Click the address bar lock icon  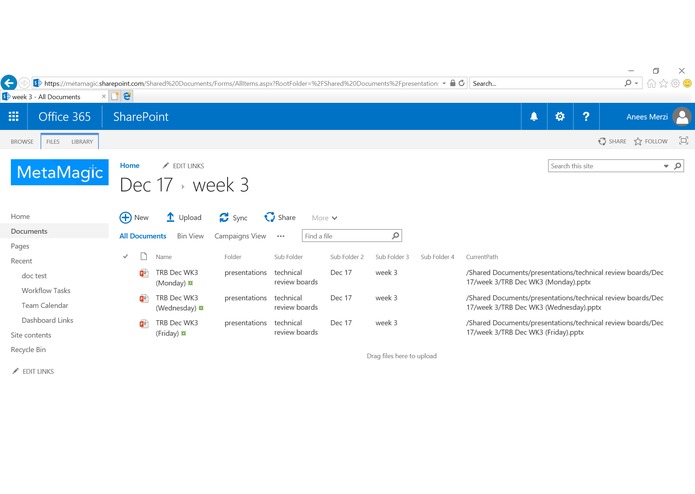(453, 83)
